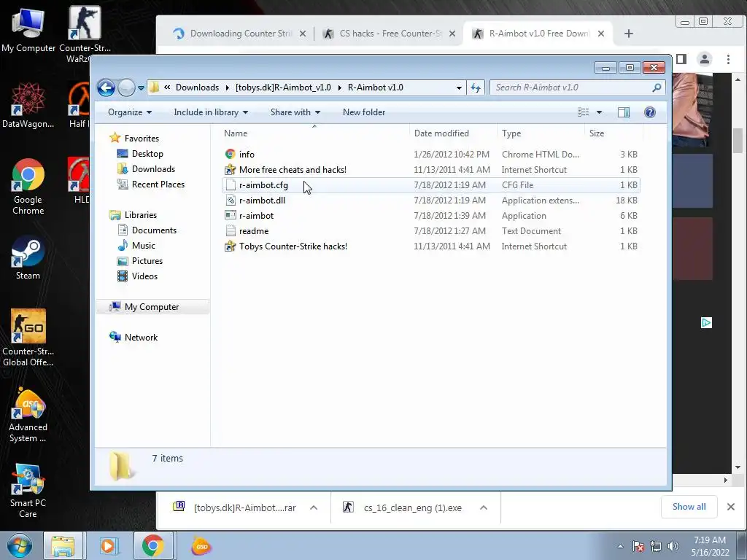Open recent locations dropdown beside navigation arrows
Screen dimensions: 747x560
pos(141,88)
